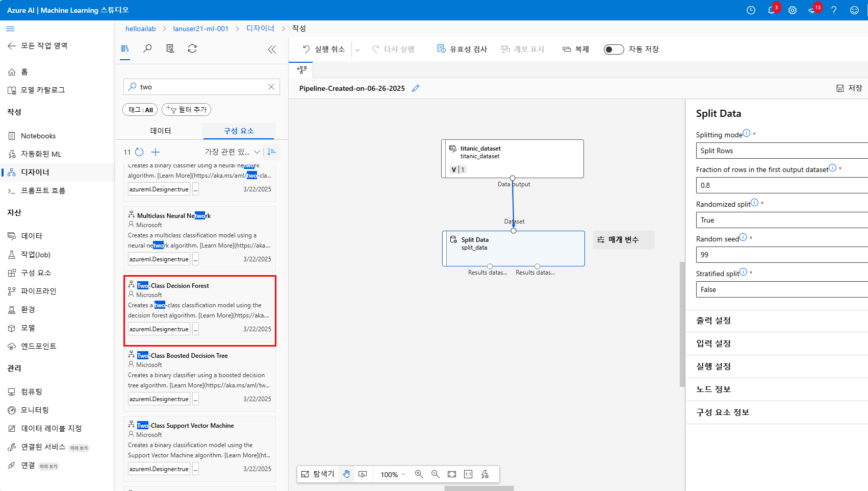The image size is (868, 491).
Task: Reset canvas zoom to 1:1 actual size
Action: 468,474
